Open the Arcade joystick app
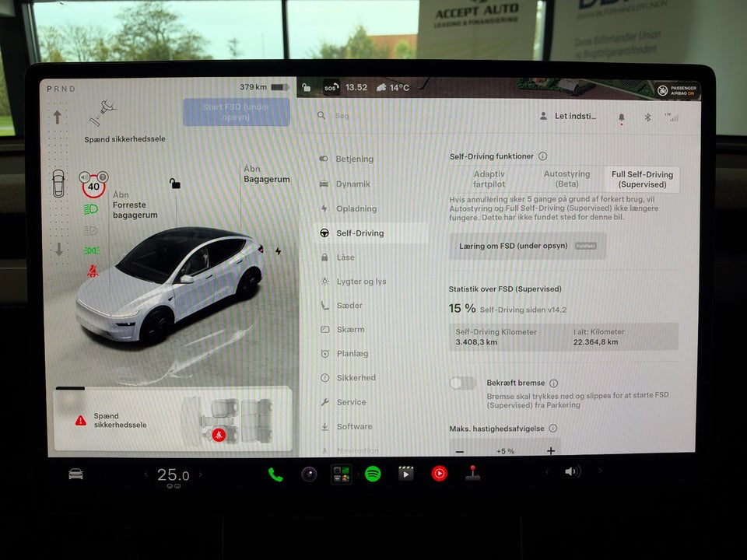Image resolution: width=747 pixels, height=560 pixels. click(x=472, y=474)
